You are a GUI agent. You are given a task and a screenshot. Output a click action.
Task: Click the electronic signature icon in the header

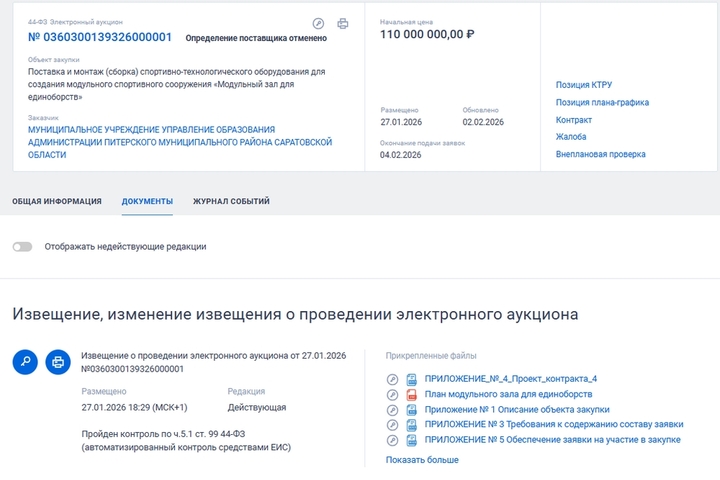coord(318,23)
